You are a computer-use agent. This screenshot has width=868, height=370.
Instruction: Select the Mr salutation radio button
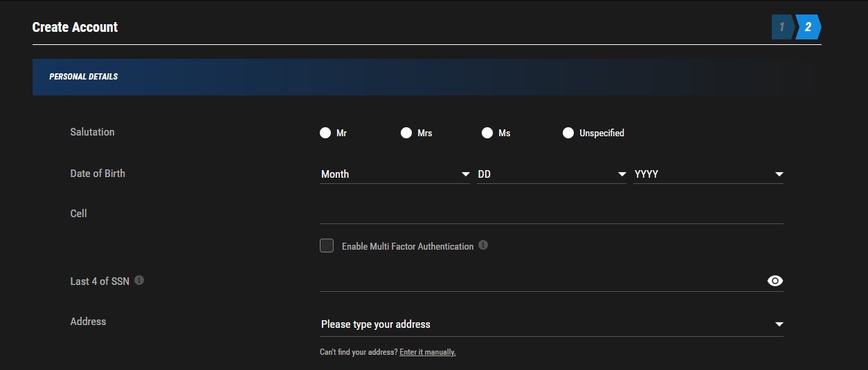point(325,133)
